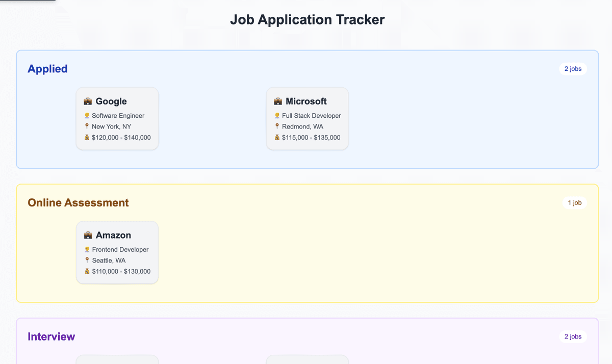612x364 pixels.
Task: Click the trophy icon beside Frontend Developer
Action: (x=88, y=249)
